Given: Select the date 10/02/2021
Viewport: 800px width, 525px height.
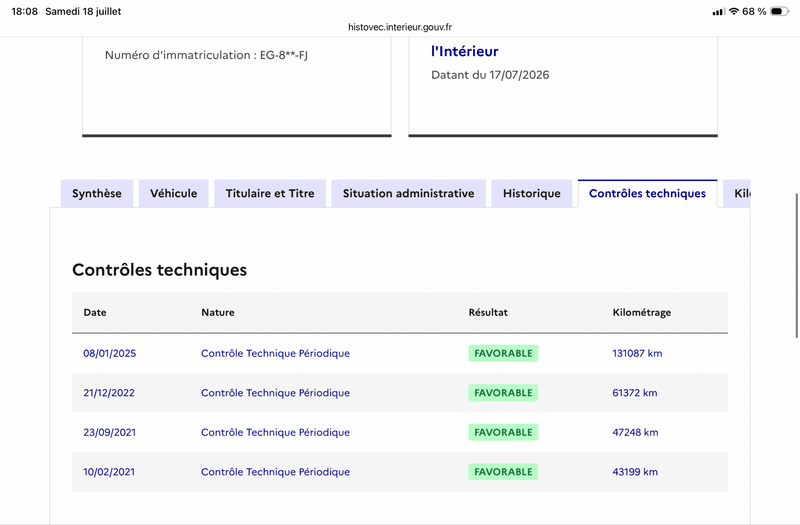Looking at the screenshot, I should [x=109, y=472].
